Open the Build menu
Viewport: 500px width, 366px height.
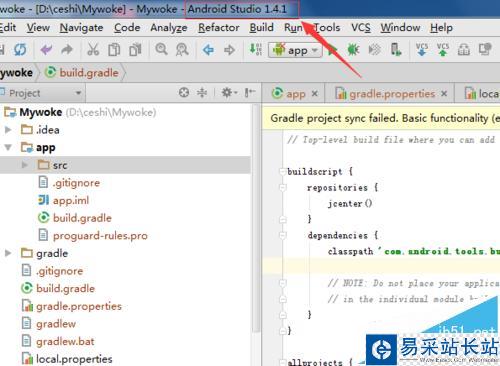point(262,28)
